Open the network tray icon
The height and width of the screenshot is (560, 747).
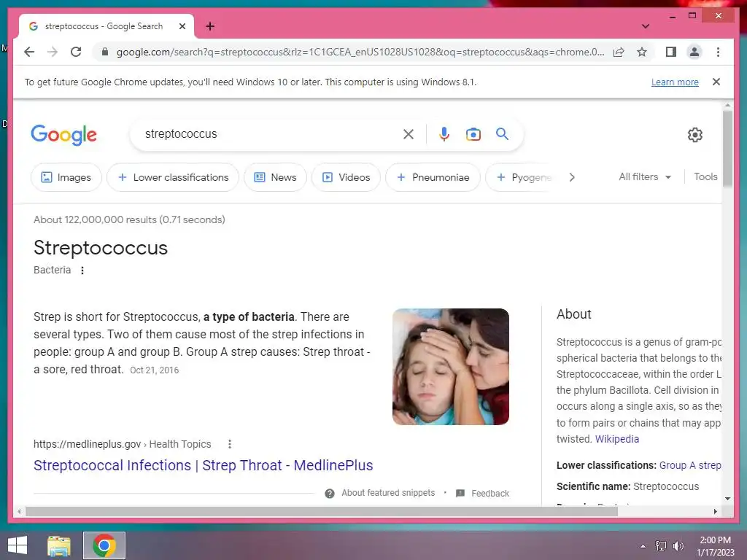coord(660,546)
